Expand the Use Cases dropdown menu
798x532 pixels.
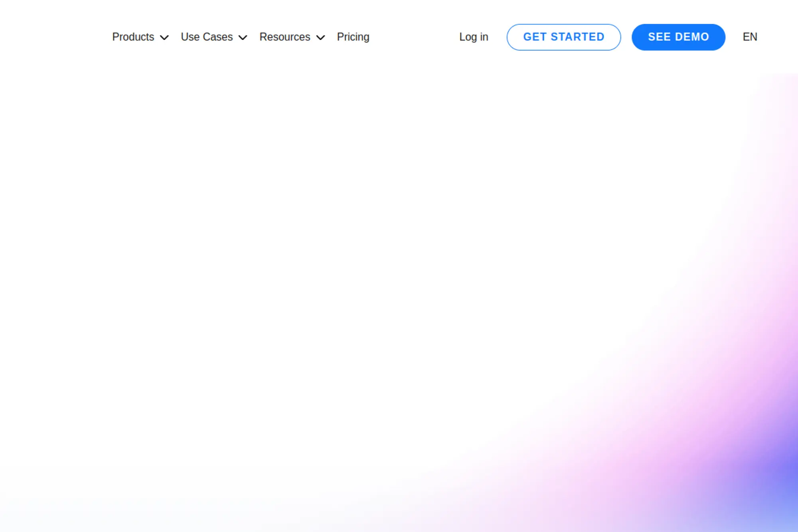click(x=214, y=37)
